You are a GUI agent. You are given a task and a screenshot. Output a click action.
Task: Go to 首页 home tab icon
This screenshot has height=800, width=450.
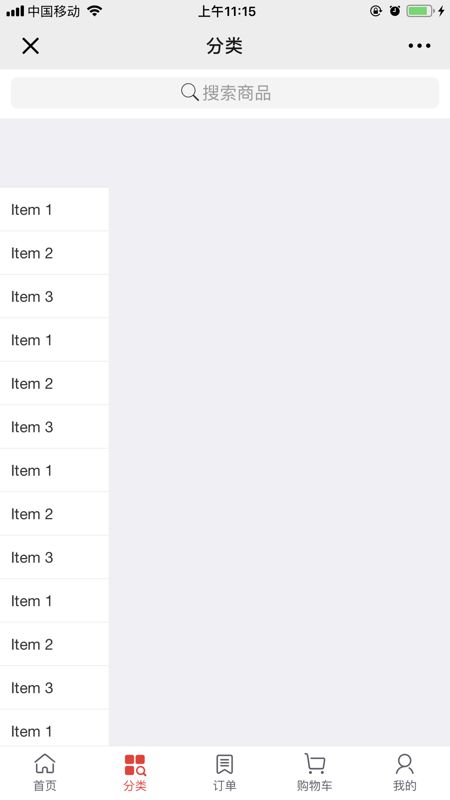tap(45, 764)
